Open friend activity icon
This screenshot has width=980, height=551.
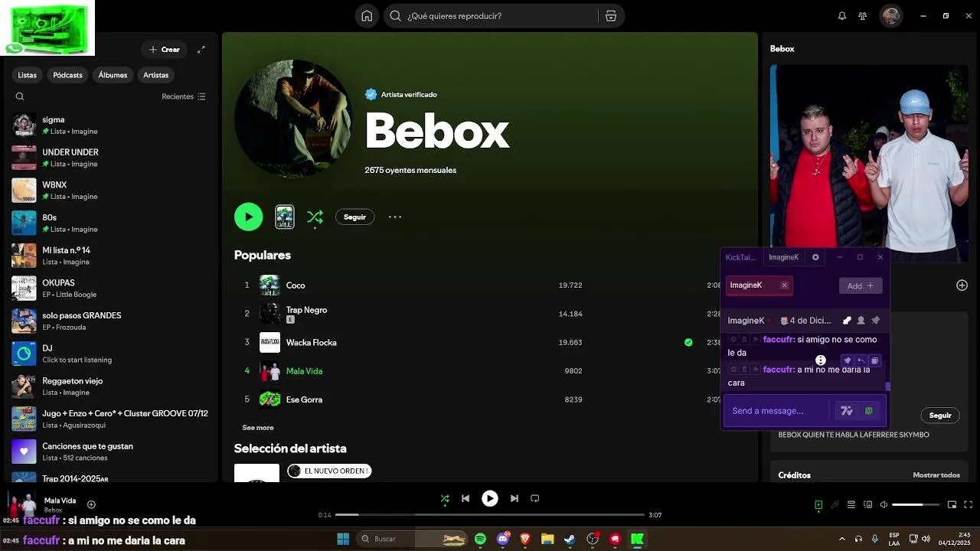click(863, 16)
